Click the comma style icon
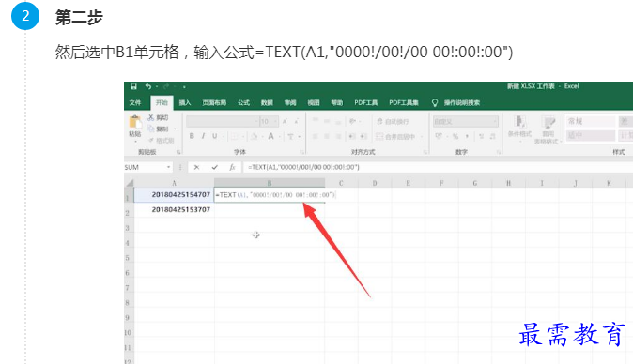This screenshot has height=364, width=633. (x=467, y=136)
